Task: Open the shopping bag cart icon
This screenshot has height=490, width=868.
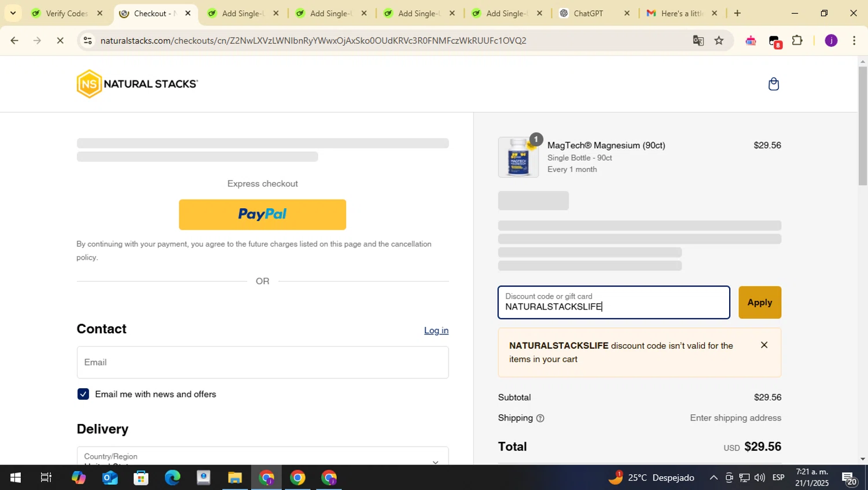Action: [x=773, y=84]
